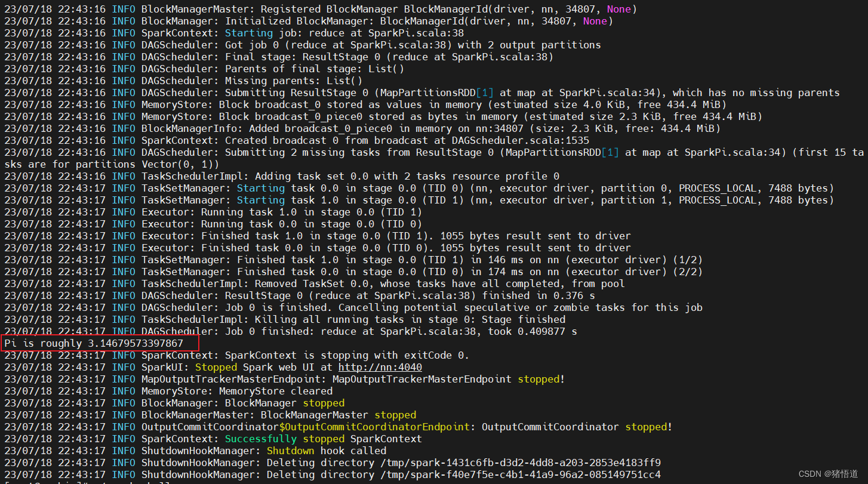This screenshot has height=484, width=868.
Task: Click 'Missing parents: List()' line
Action: pyautogui.click(x=183, y=81)
